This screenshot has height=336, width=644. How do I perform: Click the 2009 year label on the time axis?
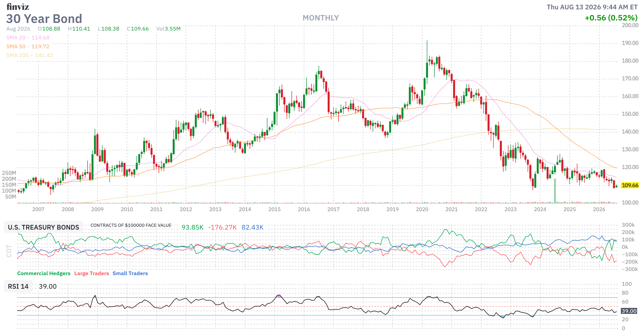97,209
